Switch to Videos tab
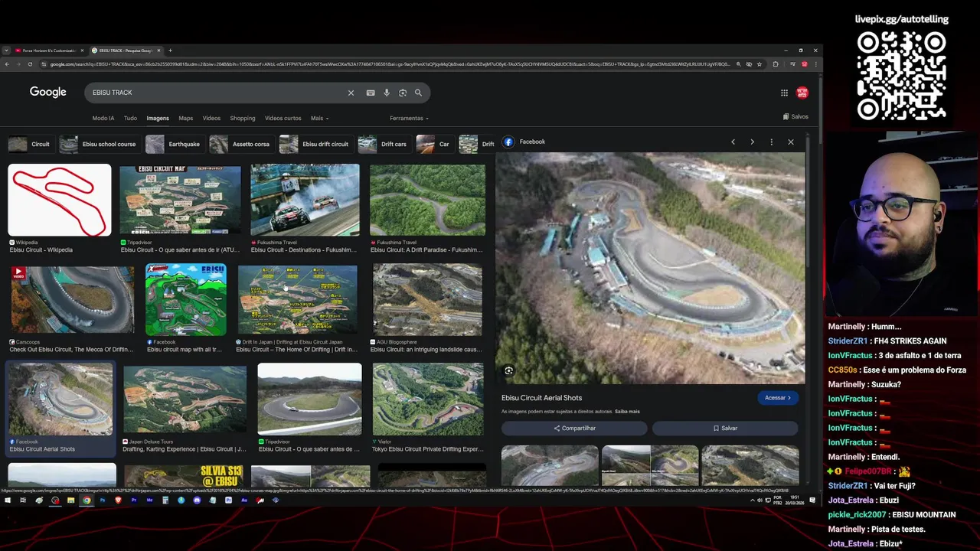This screenshot has height=551, width=980. click(x=211, y=119)
